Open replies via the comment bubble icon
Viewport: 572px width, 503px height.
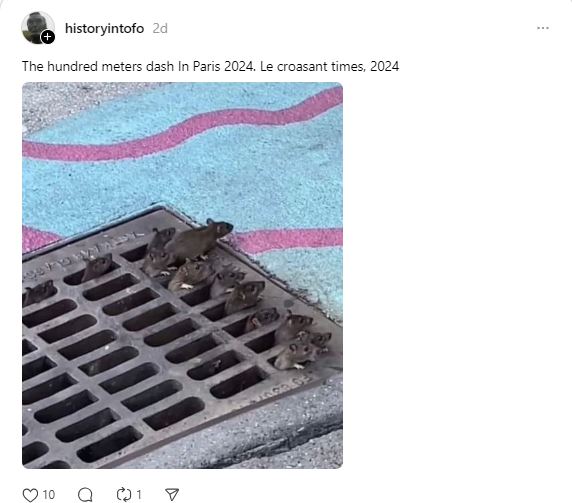[85, 495]
